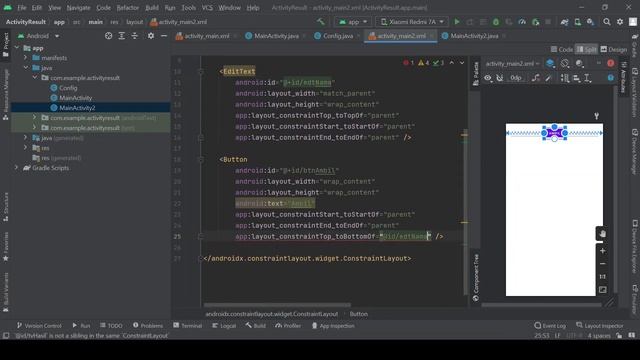Screen dimensions: 640x360
Task: Click Collapse All in project panel
Action: click(x=134, y=36)
